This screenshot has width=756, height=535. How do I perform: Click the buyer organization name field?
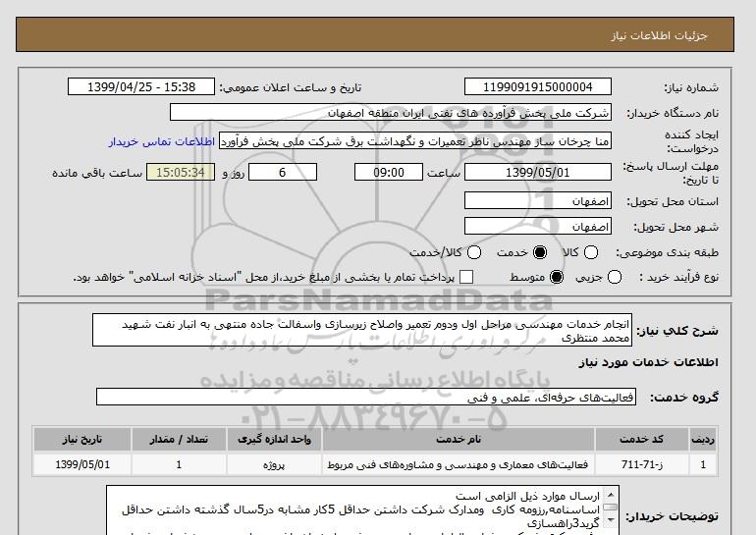[x=391, y=113]
